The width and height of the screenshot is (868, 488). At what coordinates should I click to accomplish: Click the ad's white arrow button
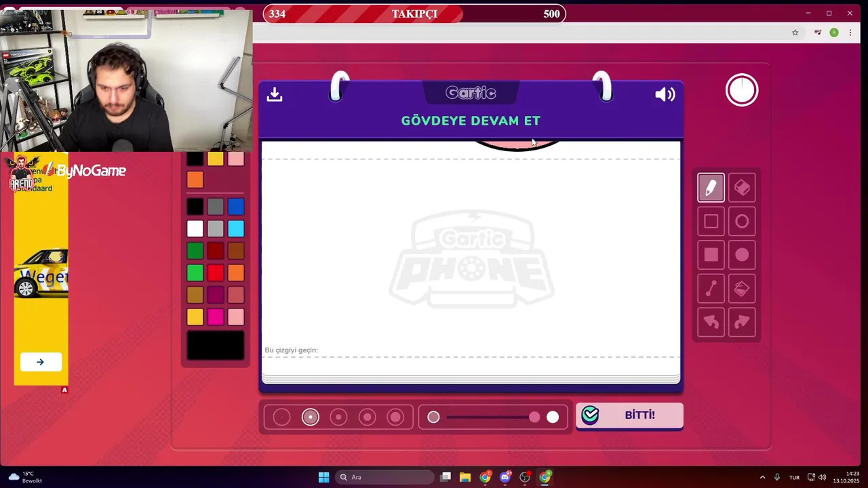click(41, 362)
